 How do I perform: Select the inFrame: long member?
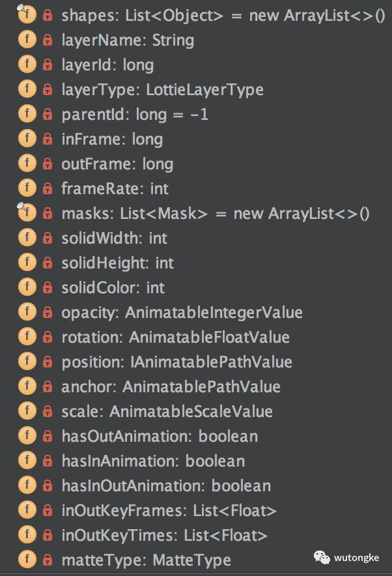coord(112,139)
